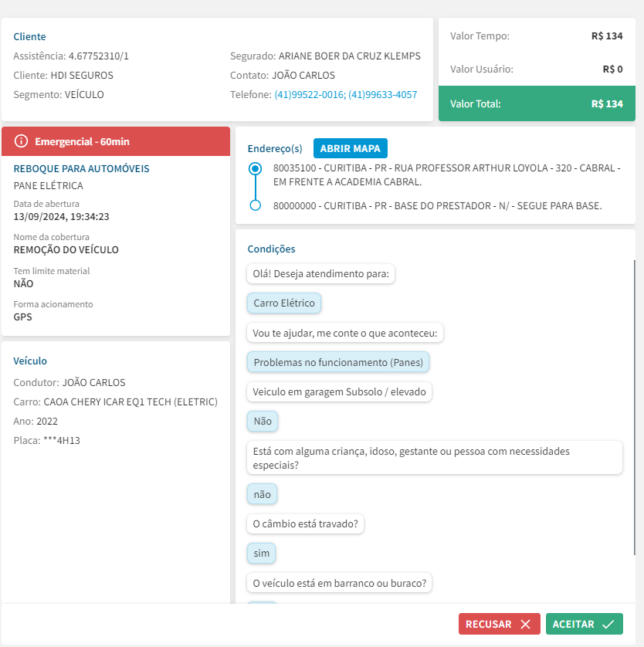Call phone number (41)99522-0016
The image size is (644, 647).
pyautogui.click(x=309, y=95)
